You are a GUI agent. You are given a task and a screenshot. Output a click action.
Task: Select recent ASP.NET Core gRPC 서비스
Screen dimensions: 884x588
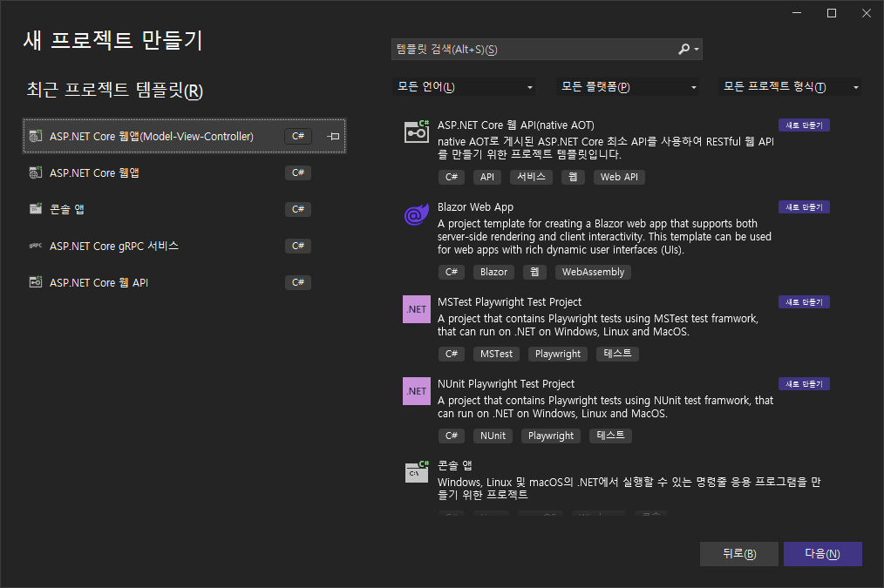[x=184, y=246]
